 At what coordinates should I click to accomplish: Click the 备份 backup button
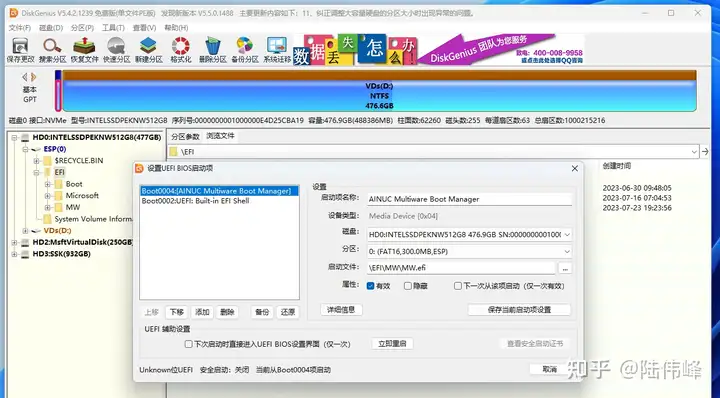coord(262,312)
